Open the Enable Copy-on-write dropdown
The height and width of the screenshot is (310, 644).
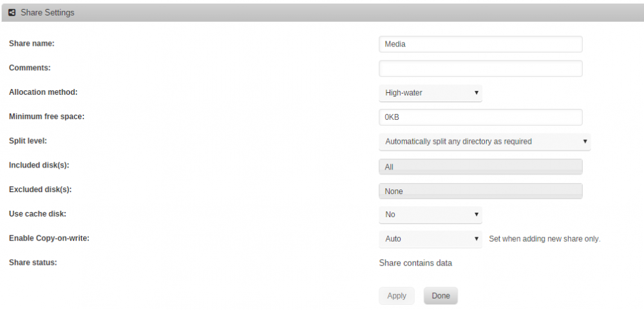click(x=430, y=239)
